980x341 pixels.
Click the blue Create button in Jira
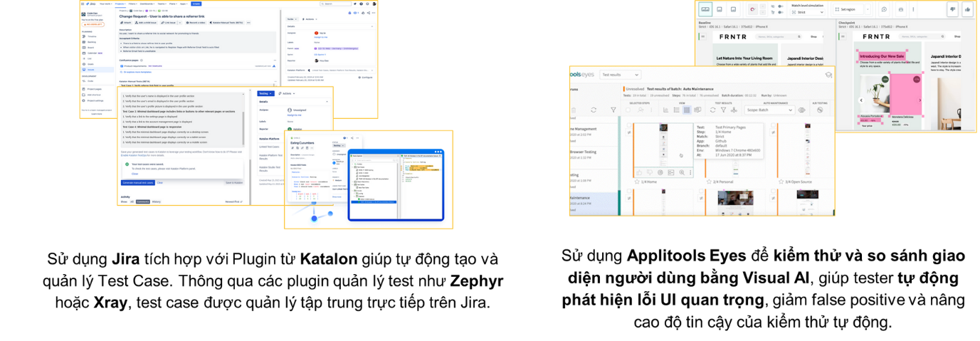[x=196, y=4]
